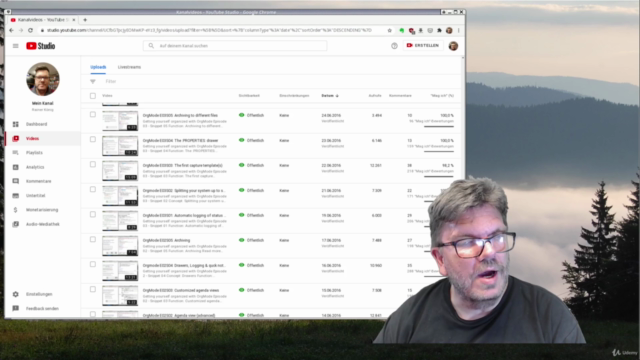640x360 pixels.
Task: Switch to the Livestreams tab
Action: pyautogui.click(x=129, y=67)
